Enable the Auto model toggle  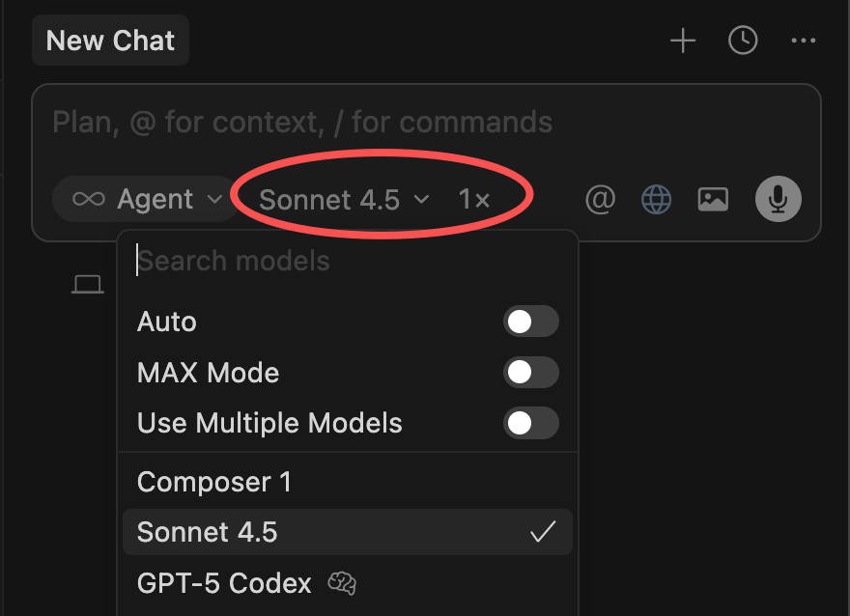click(531, 322)
